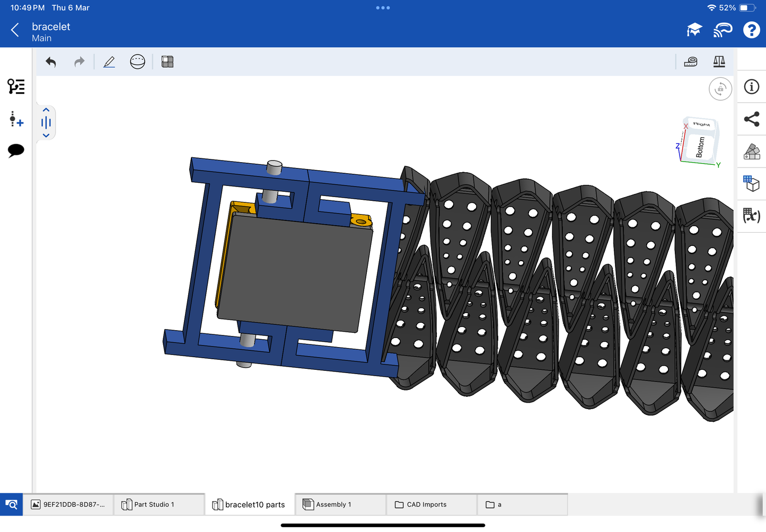766x532 pixels.
Task: Switch to the Assembly 1 tab
Action: 340,504
